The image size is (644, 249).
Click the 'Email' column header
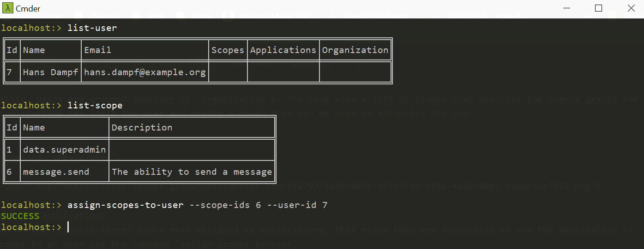click(97, 50)
